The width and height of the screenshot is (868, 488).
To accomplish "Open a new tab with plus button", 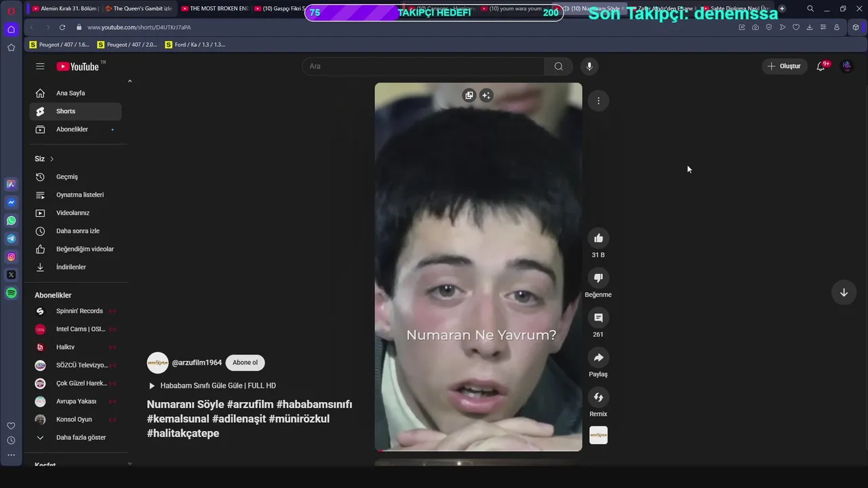I will point(782,9).
